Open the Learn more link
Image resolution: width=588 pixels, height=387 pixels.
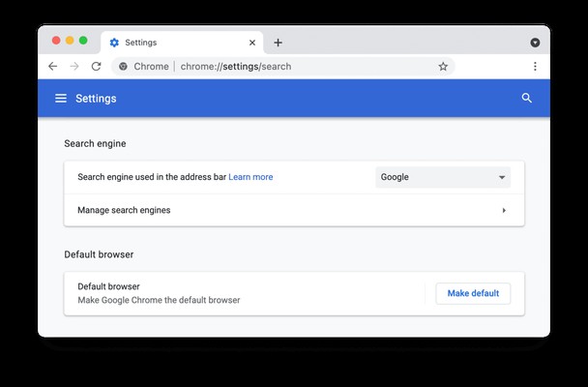tap(250, 177)
